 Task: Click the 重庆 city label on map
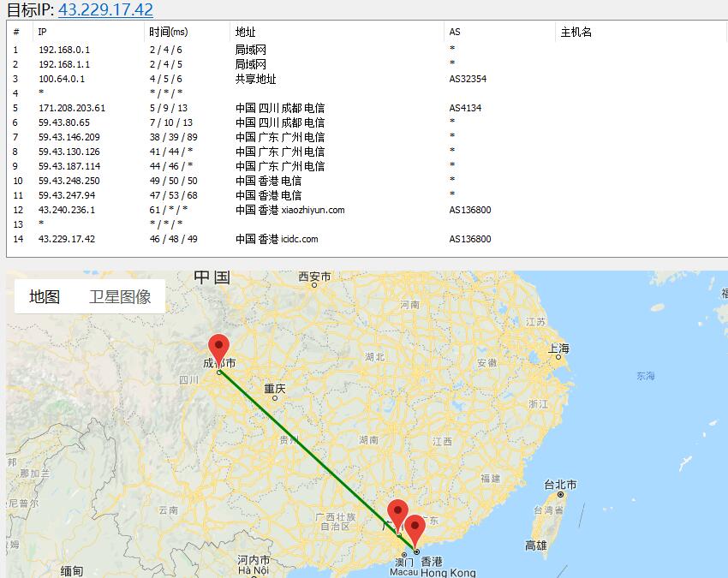(275, 388)
